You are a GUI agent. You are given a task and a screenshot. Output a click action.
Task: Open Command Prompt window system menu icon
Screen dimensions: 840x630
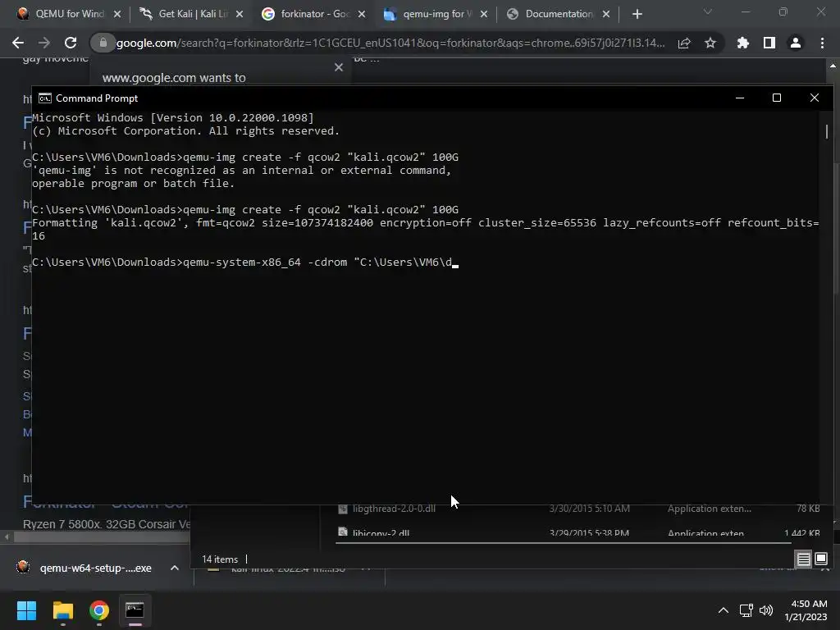pos(45,98)
